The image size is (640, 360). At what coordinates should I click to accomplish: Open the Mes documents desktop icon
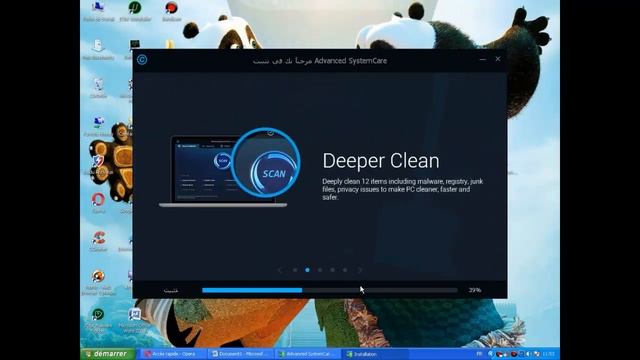pos(98,50)
